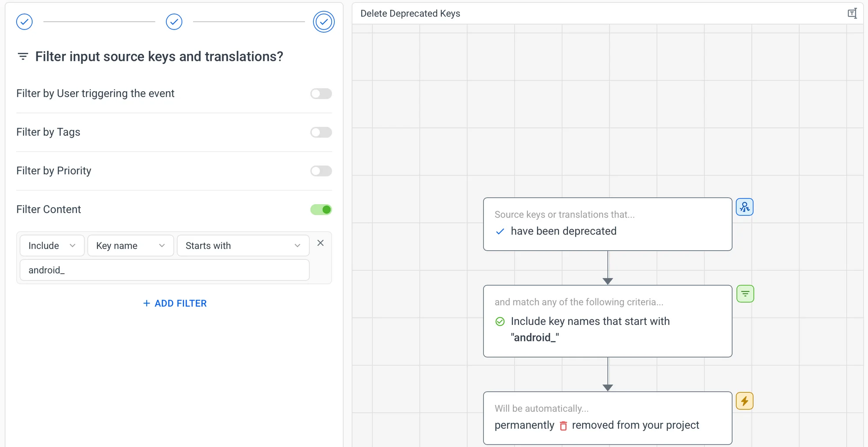
Task: Open the Include dropdown
Action: 52,246
